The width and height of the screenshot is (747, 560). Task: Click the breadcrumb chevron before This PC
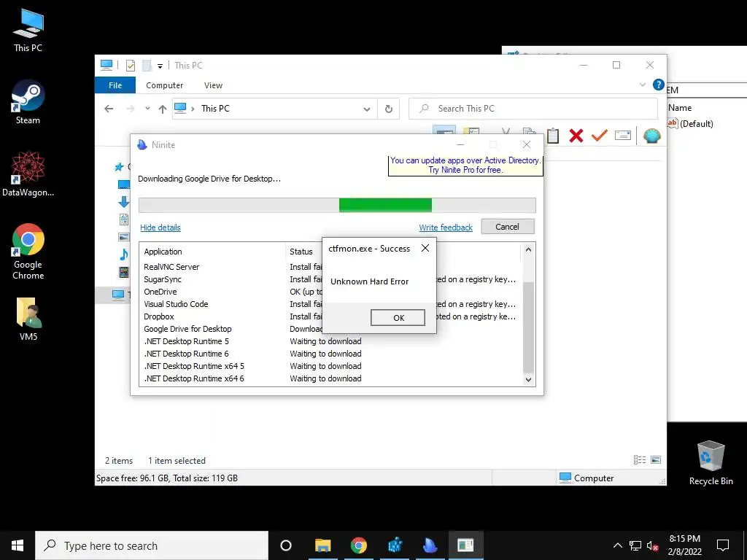193,109
